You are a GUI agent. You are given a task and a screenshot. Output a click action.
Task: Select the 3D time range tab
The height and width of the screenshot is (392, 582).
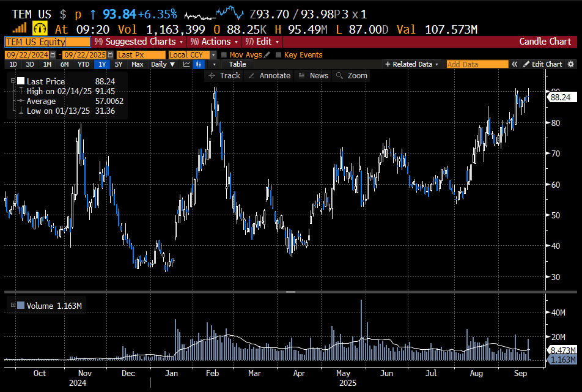pos(30,64)
